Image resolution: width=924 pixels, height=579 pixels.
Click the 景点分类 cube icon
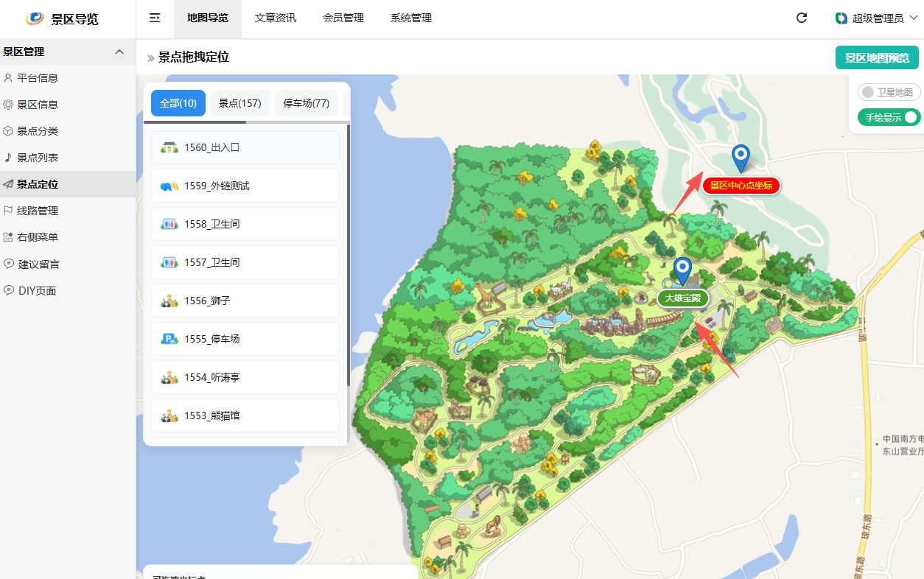click(8, 131)
